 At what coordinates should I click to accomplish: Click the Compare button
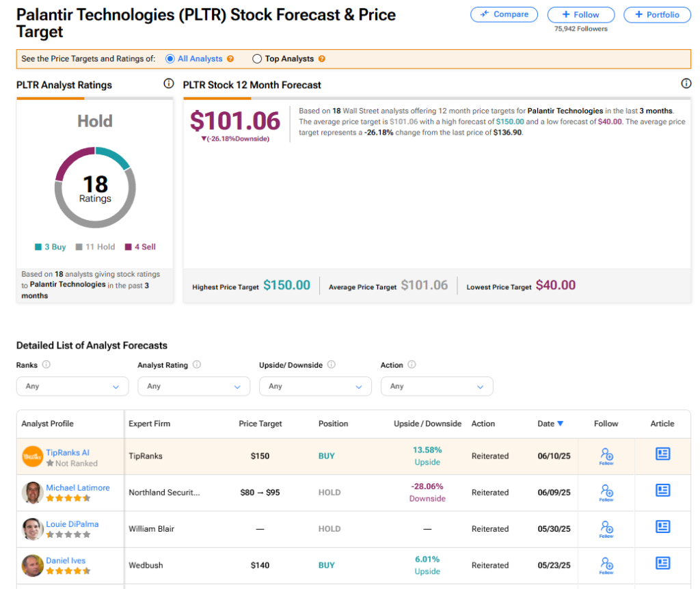[504, 15]
